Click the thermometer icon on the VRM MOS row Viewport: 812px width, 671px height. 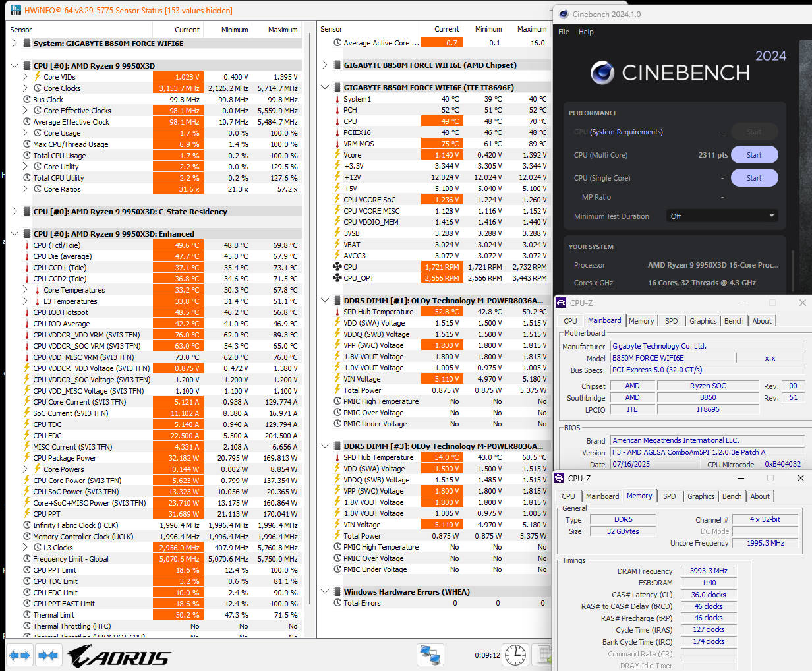pyautogui.click(x=337, y=144)
